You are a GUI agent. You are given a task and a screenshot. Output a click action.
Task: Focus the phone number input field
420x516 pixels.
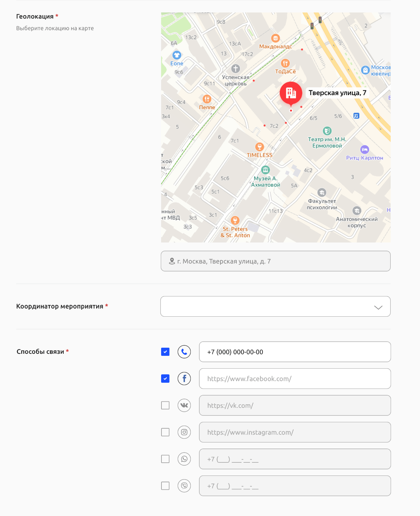tap(295, 352)
